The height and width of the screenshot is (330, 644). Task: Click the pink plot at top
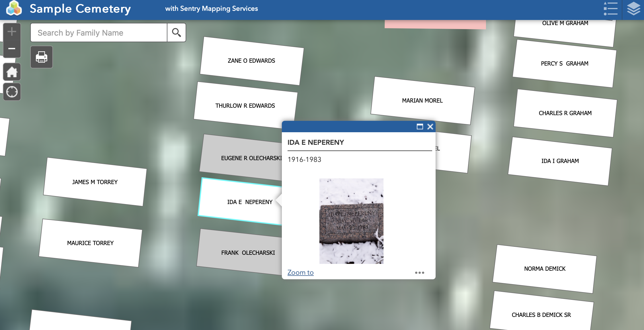click(x=435, y=24)
